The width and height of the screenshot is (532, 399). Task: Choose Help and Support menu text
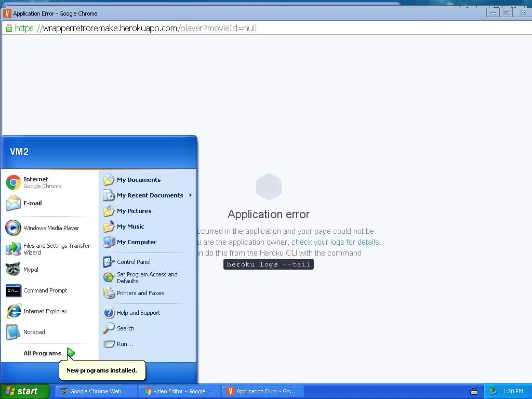tap(138, 312)
